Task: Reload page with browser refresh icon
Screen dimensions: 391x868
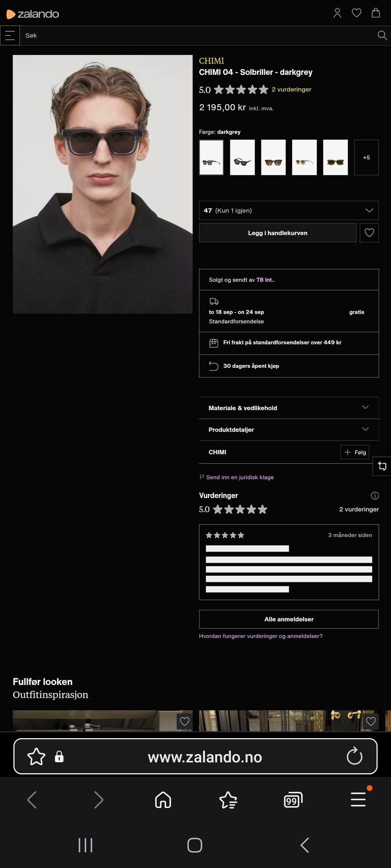Action: [x=354, y=756]
